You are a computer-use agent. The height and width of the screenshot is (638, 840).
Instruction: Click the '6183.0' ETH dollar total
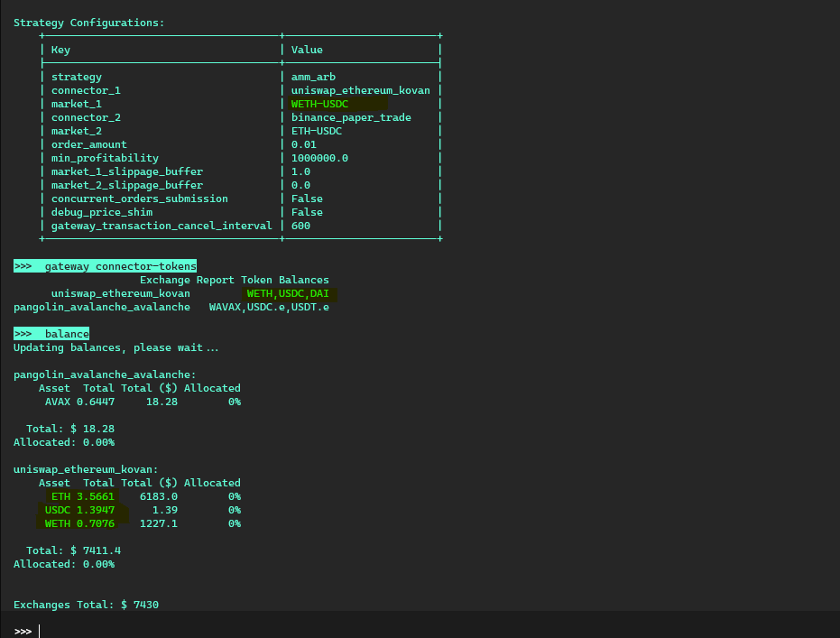point(159,496)
